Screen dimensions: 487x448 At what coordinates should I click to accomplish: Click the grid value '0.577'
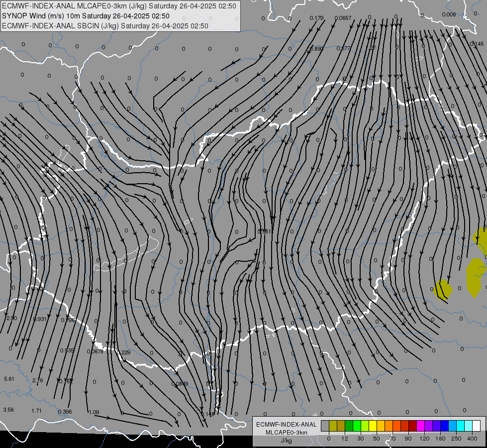point(344,48)
